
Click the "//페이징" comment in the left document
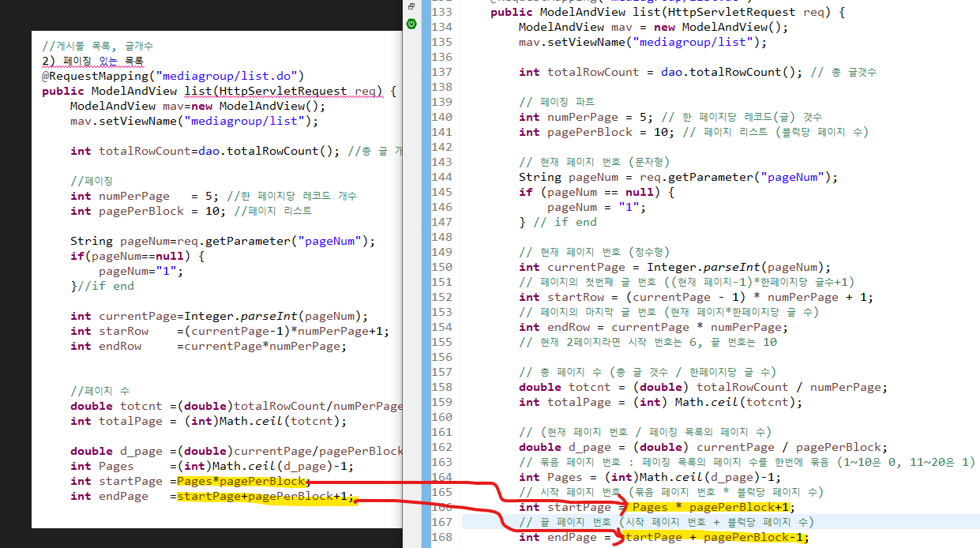92,181
